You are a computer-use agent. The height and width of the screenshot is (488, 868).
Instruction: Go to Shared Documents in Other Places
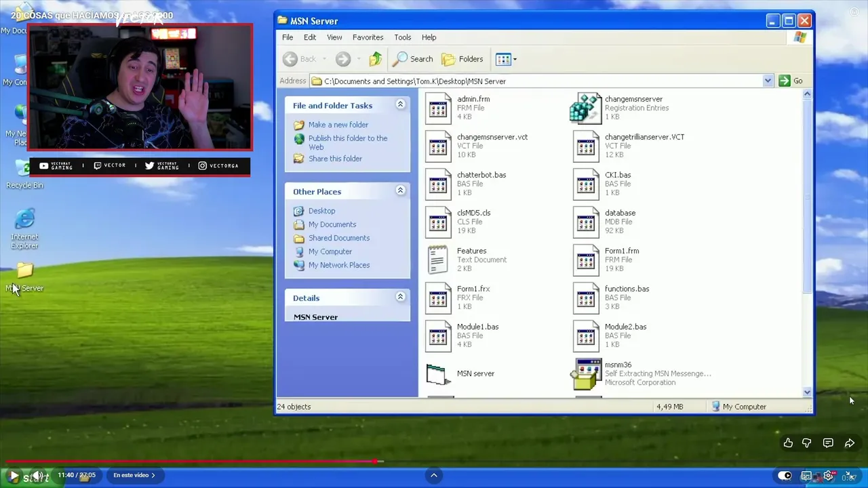tap(339, 238)
